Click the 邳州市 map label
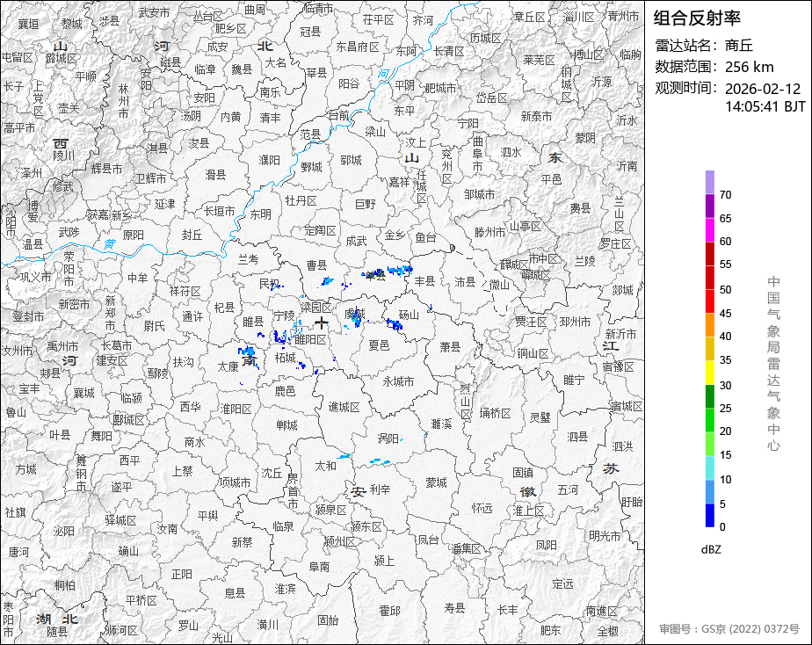 [575, 322]
